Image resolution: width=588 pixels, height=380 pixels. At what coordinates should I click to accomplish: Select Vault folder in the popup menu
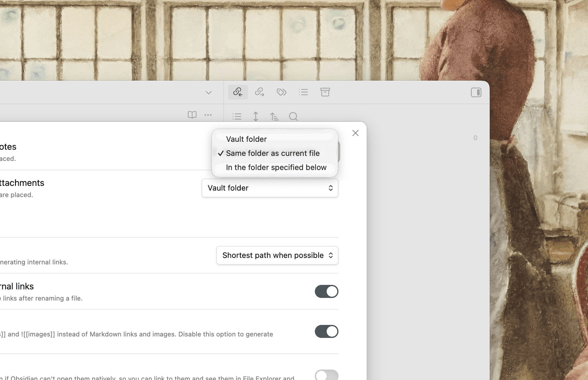pyautogui.click(x=246, y=139)
